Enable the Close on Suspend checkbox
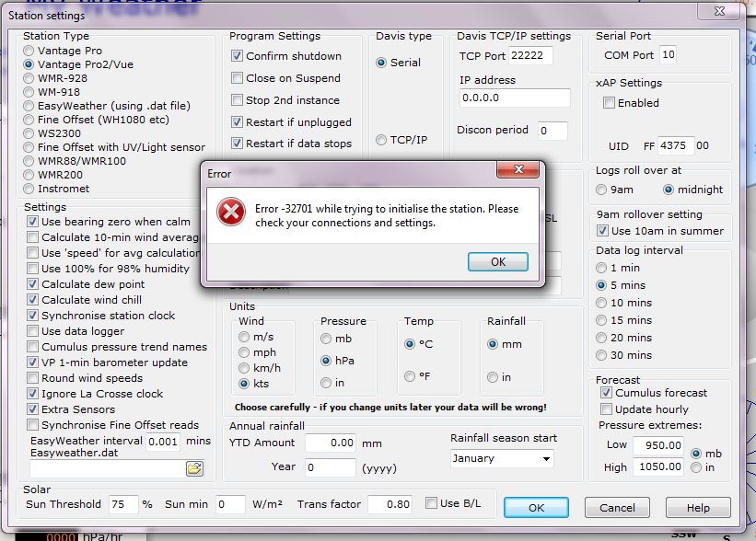 237,78
